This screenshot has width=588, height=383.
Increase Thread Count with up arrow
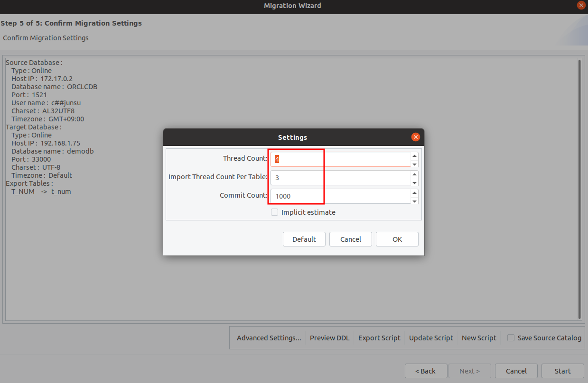tap(414, 156)
